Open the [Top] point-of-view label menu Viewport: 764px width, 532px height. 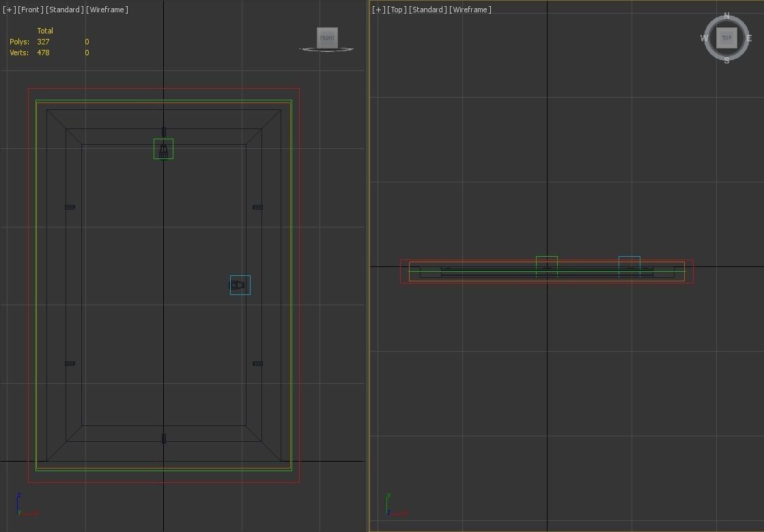pyautogui.click(x=397, y=10)
